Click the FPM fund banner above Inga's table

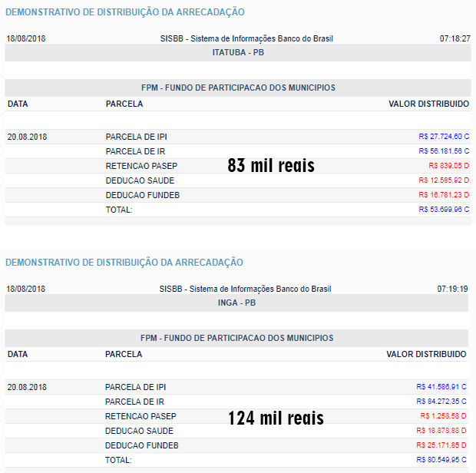click(x=236, y=338)
